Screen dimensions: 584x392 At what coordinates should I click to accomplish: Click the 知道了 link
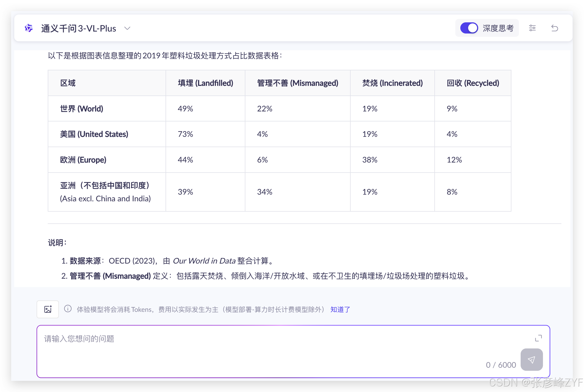point(340,309)
